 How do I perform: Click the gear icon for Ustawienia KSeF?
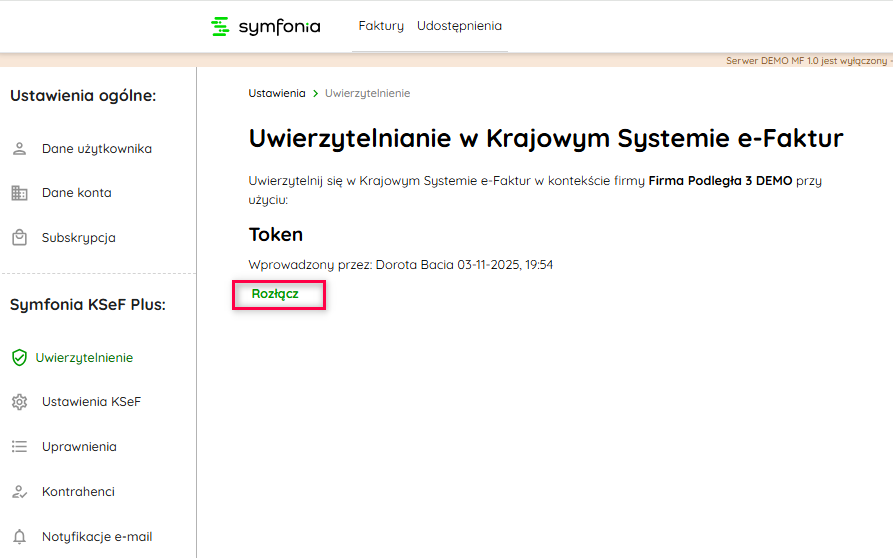(19, 402)
